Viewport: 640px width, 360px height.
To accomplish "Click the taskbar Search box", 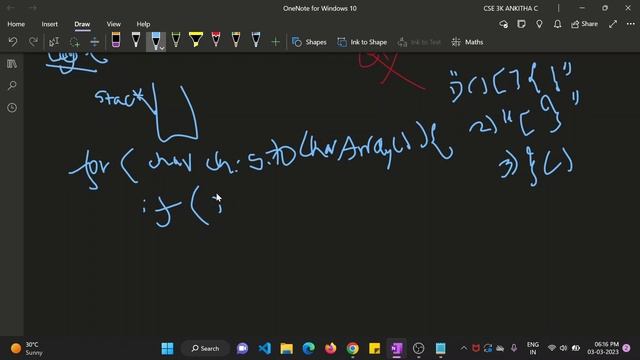I will pos(205,349).
